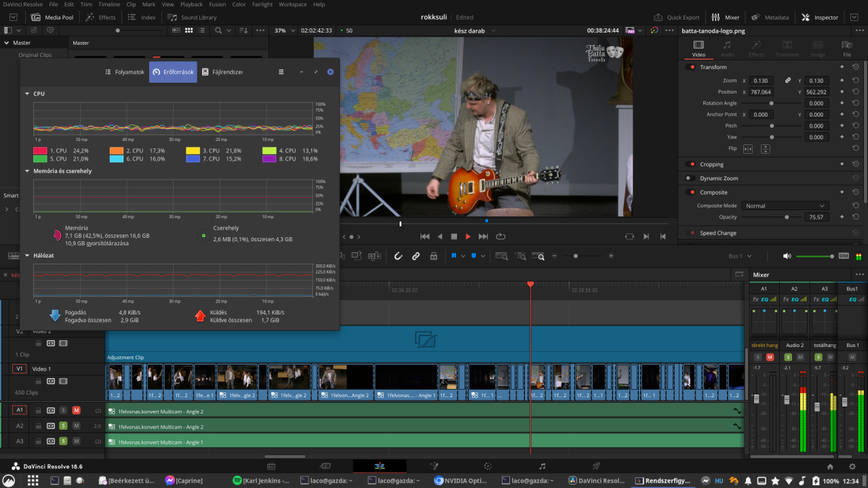Toggle the Mixer panel in top toolbar
The image size is (868, 488).
[726, 17]
